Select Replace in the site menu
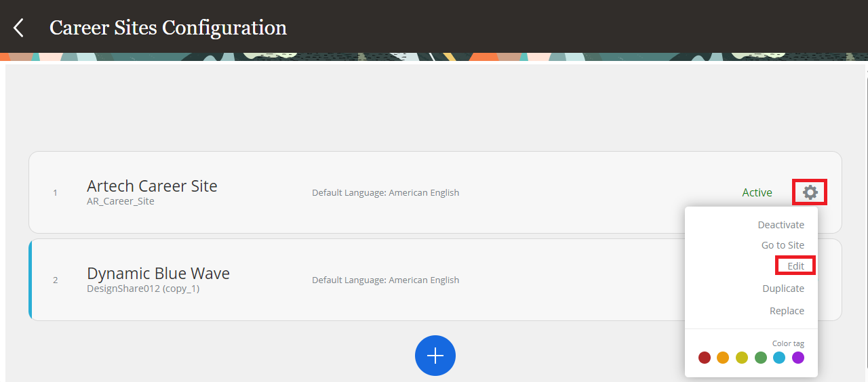Image resolution: width=868 pixels, height=382 pixels. click(x=787, y=311)
